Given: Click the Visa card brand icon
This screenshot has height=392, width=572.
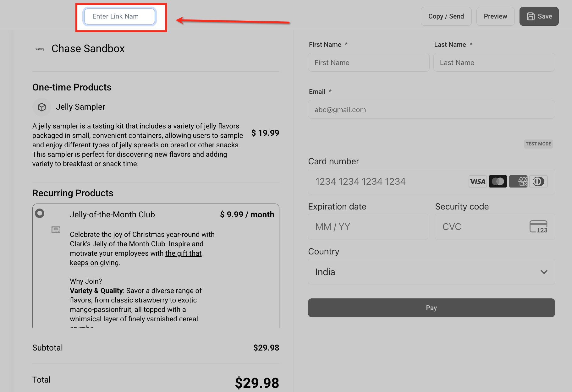Looking at the screenshot, I should coord(478,182).
